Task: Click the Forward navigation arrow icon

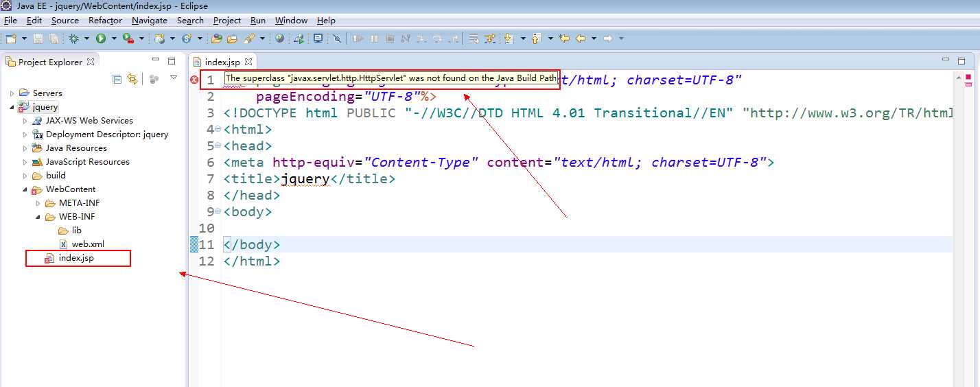Action: 608,38
